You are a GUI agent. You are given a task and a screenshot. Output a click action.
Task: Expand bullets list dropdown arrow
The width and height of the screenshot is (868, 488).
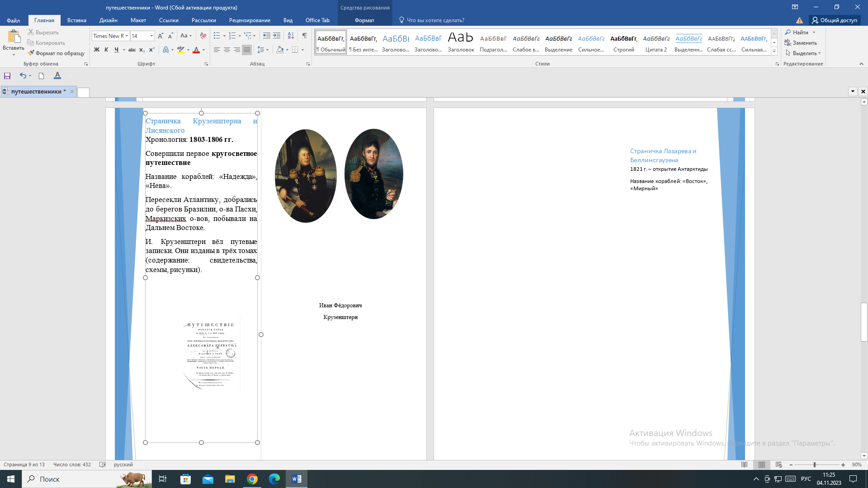224,36
